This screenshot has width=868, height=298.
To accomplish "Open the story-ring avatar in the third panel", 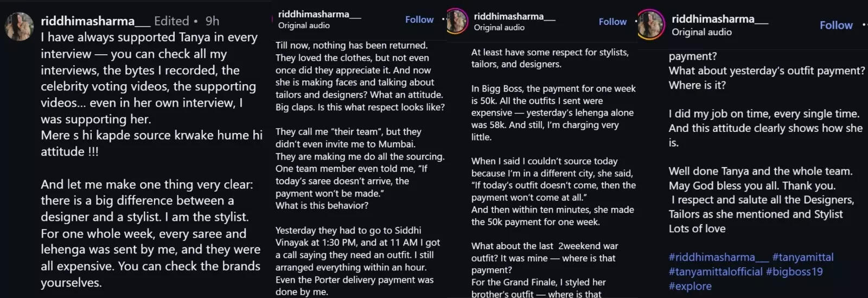I will tap(457, 21).
